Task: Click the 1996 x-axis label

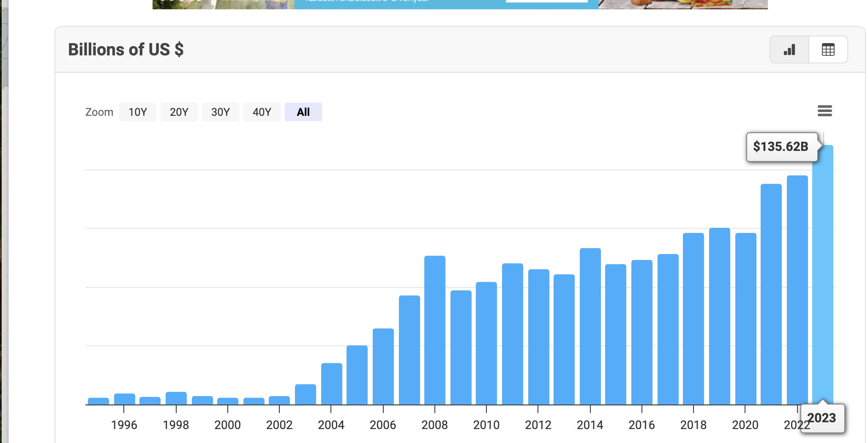Action: [124, 425]
